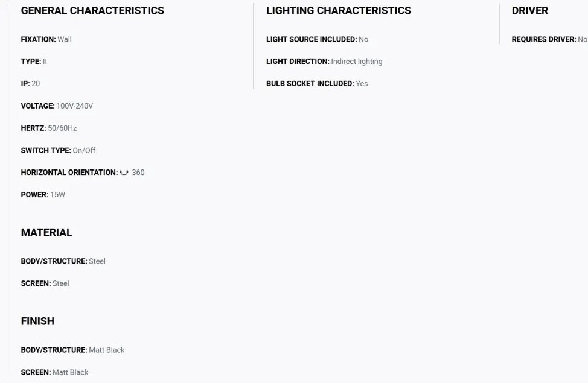Viewport: 588px width, 383px height.
Task: Click the IP rating value 20
Action: point(36,84)
